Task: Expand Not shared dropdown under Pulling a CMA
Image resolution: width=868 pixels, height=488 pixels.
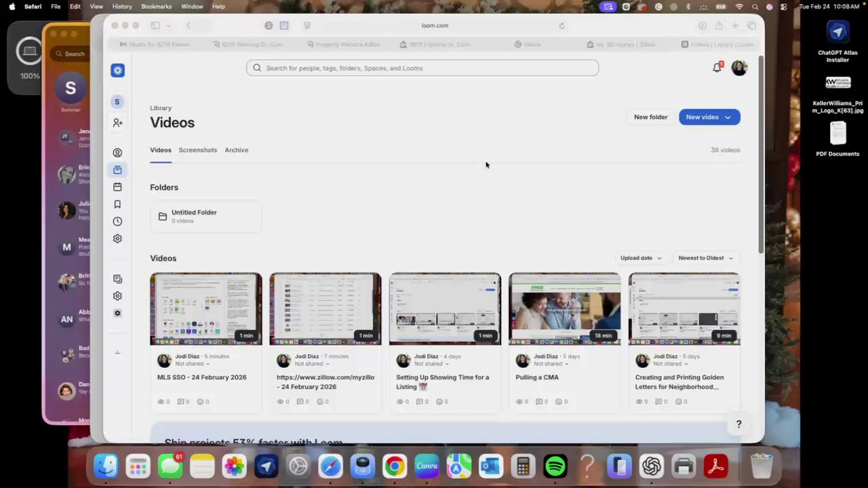Action: coord(550,364)
